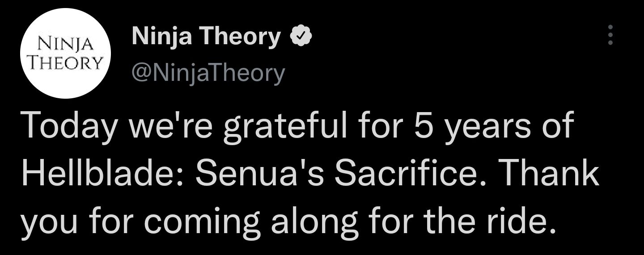
Task: Open the @NinjaTheory handle link
Action: pyautogui.click(x=208, y=73)
